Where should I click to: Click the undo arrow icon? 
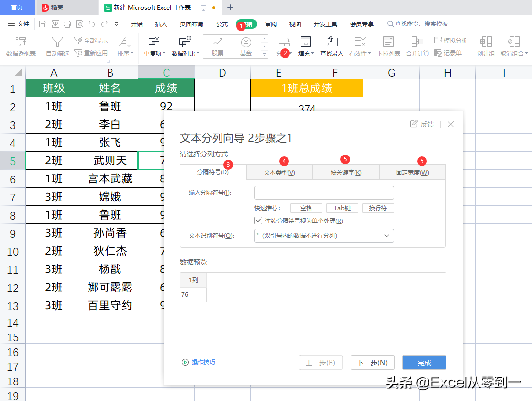click(92, 24)
